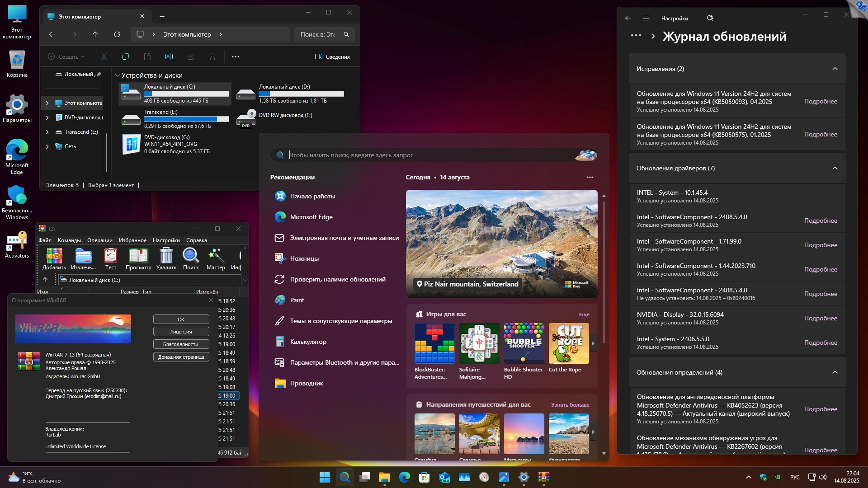Open Snipping Tool (Ножницы) recommendation
Viewport: 868px width, 488px height.
(x=304, y=258)
